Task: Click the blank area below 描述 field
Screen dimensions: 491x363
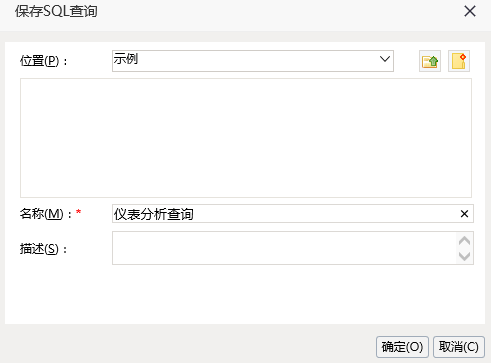Action: click(245, 294)
